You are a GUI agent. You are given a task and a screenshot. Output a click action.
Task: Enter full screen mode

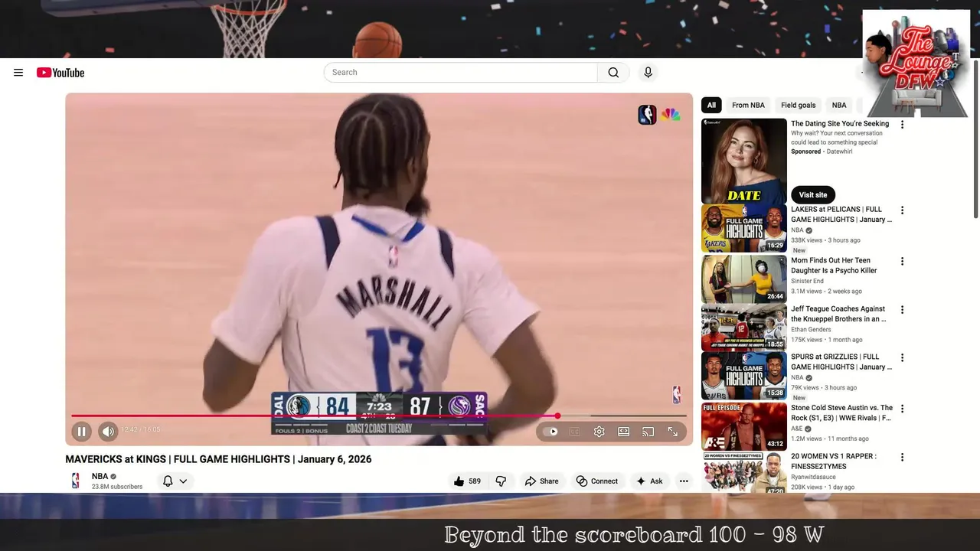click(x=673, y=432)
